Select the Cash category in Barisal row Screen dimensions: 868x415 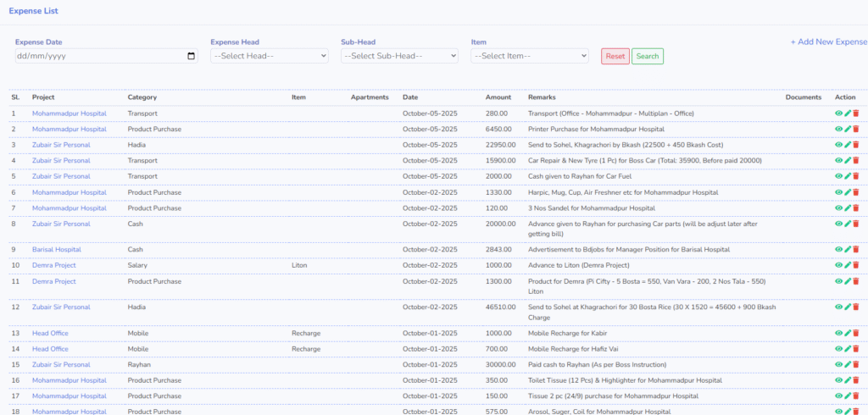coord(135,250)
